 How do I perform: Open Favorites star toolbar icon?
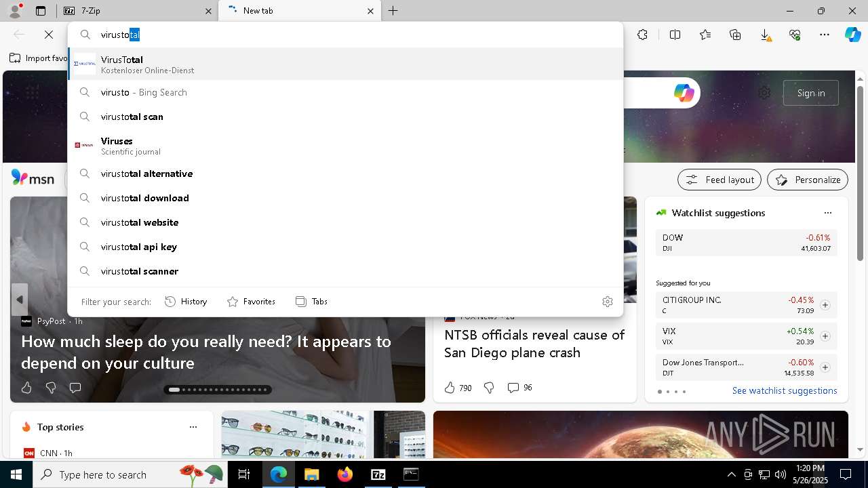pyautogui.click(x=705, y=35)
